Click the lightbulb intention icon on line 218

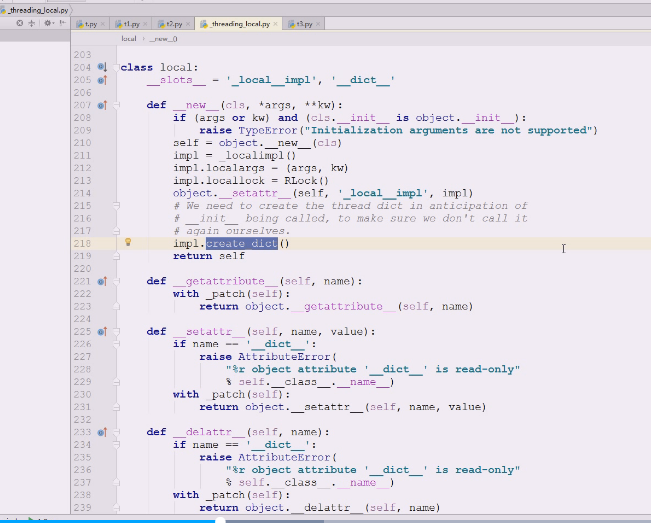128,242
